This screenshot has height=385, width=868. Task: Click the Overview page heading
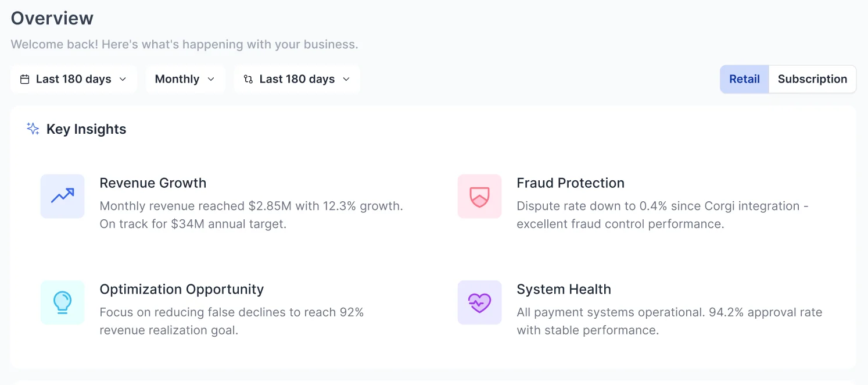pos(52,18)
